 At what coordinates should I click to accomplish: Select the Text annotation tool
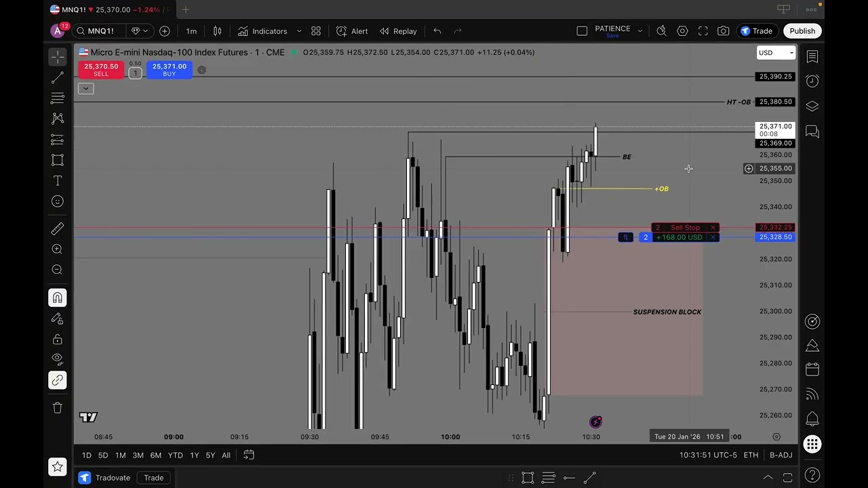[x=58, y=181]
